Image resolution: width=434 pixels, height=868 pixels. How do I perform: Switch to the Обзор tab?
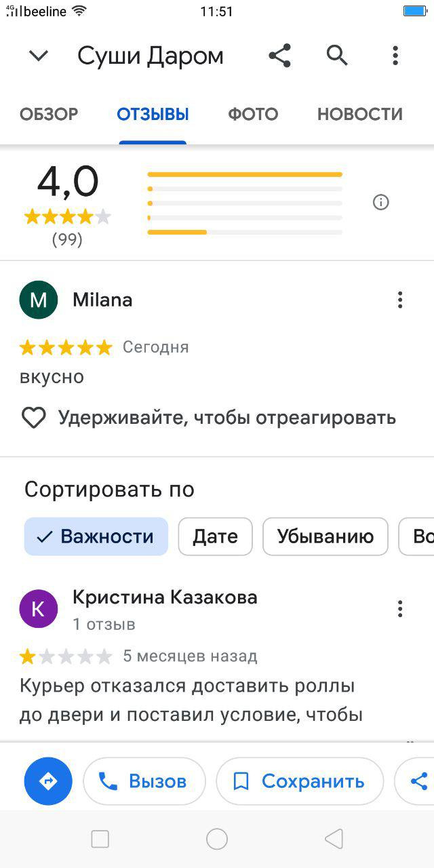click(x=49, y=114)
